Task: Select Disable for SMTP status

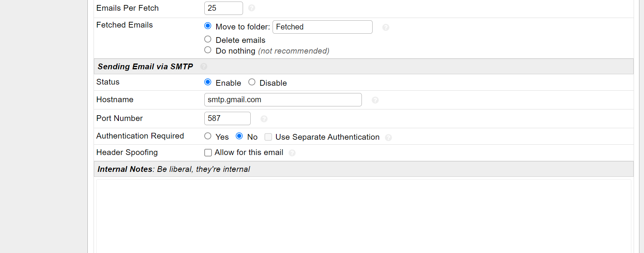Action: point(252,82)
